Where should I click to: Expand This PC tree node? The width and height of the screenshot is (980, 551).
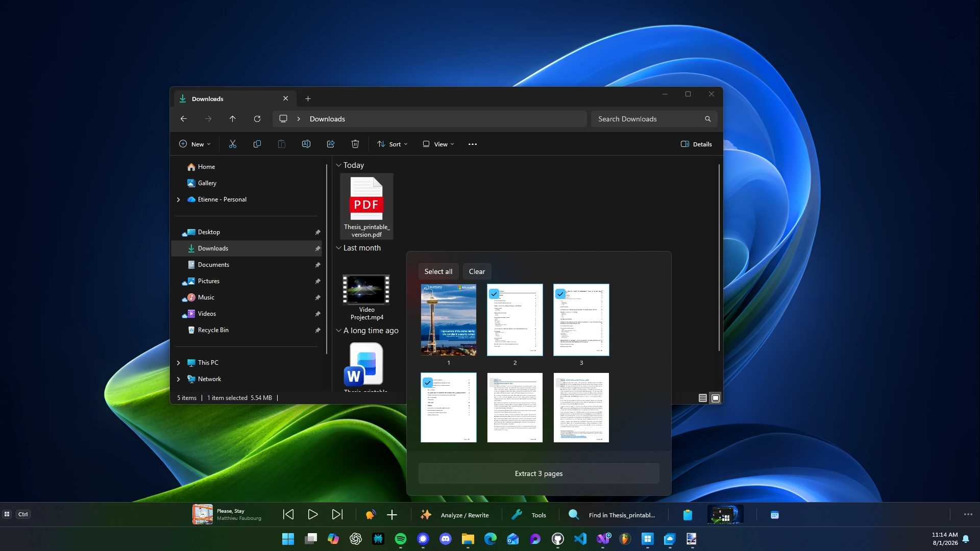click(x=178, y=363)
